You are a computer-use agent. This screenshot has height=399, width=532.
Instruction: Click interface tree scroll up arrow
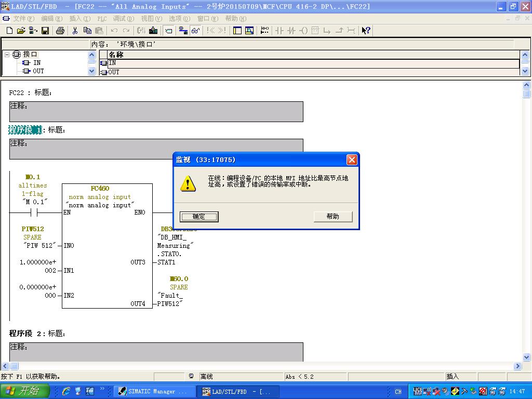[x=92, y=55]
